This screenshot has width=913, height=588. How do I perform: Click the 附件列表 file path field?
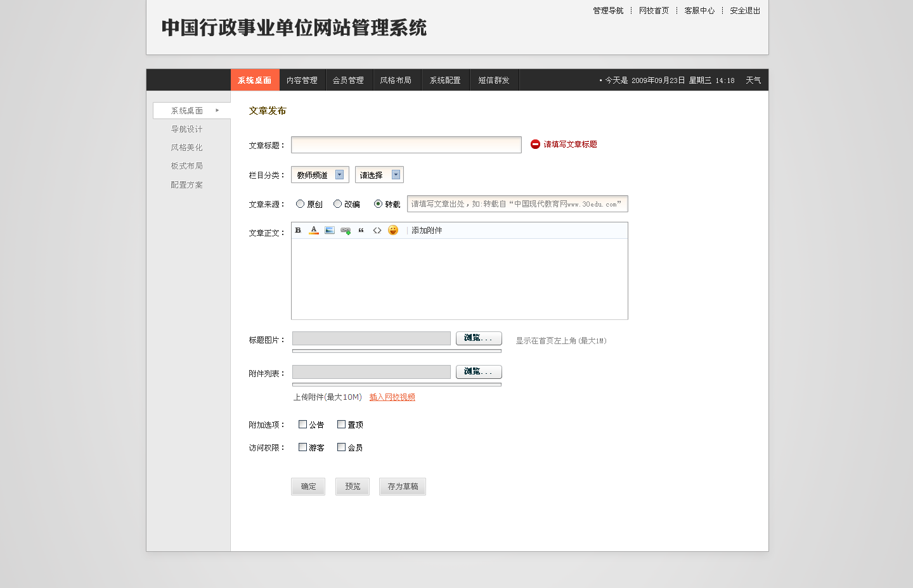pyautogui.click(x=372, y=372)
